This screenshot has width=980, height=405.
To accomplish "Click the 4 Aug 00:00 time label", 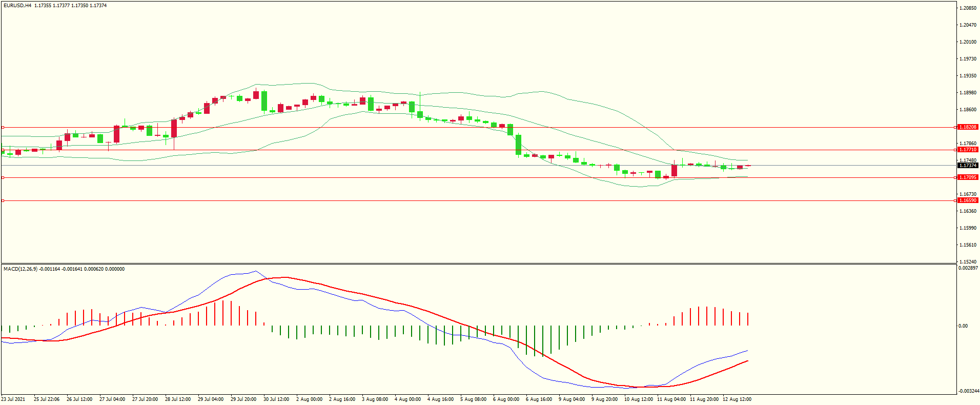I will [x=407, y=399].
